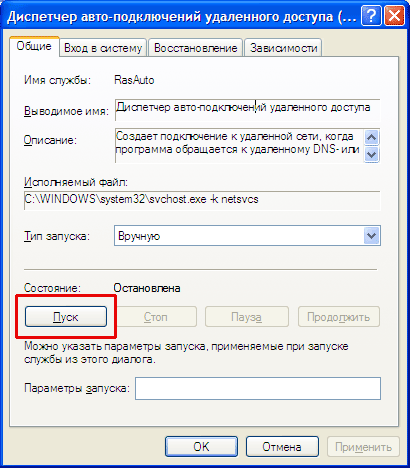Confirm with the OK button
The image size is (410, 468).
[201, 447]
